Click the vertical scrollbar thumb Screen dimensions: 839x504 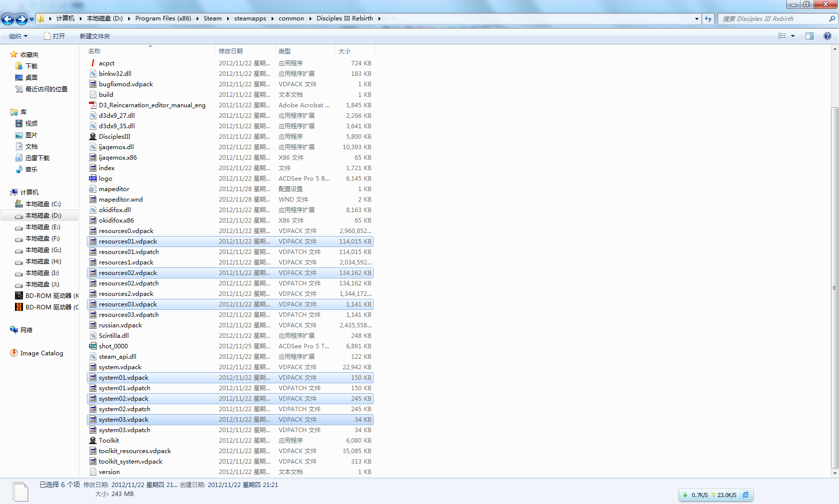point(835,287)
